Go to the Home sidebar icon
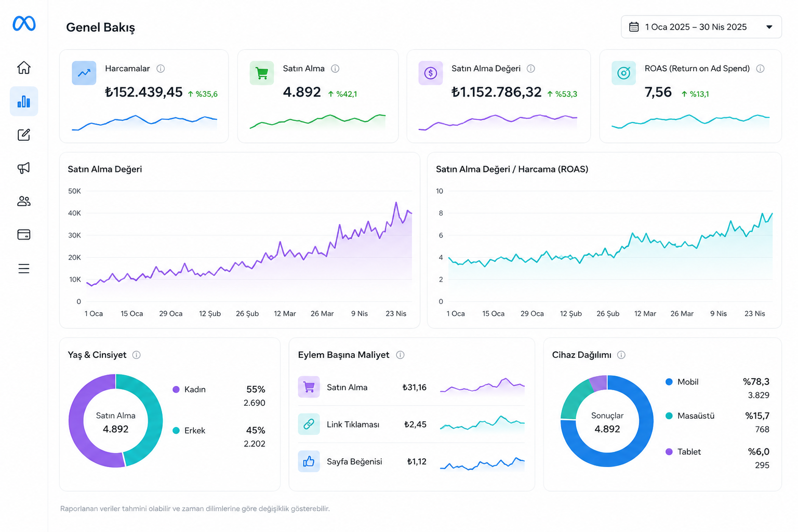Image resolution: width=798 pixels, height=532 pixels. tap(24, 68)
